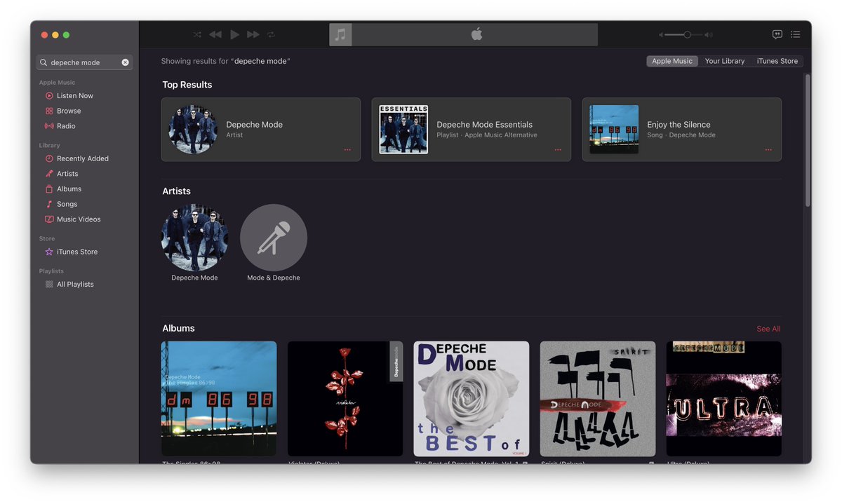Click the low volume speaker icon
842x504 pixels.
tap(660, 34)
